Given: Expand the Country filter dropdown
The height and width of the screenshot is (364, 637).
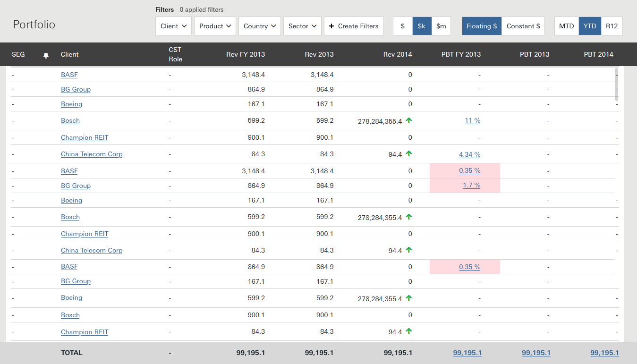Looking at the screenshot, I should [260, 26].
